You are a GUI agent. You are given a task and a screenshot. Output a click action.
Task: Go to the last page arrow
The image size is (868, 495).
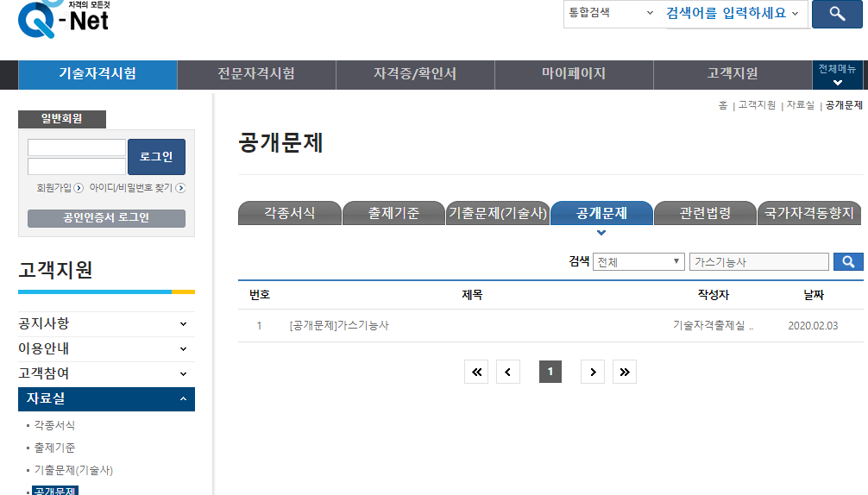tap(624, 372)
